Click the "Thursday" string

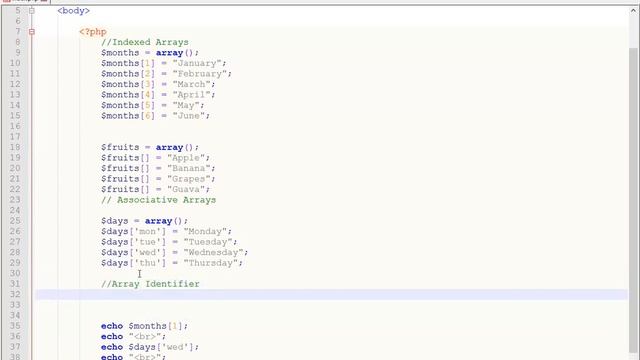coord(211,263)
